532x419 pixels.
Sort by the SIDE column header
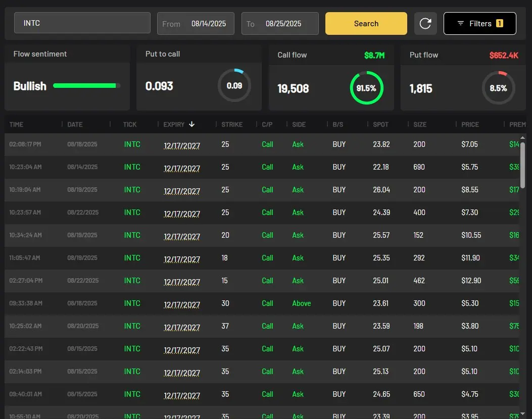[x=299, y=124]
